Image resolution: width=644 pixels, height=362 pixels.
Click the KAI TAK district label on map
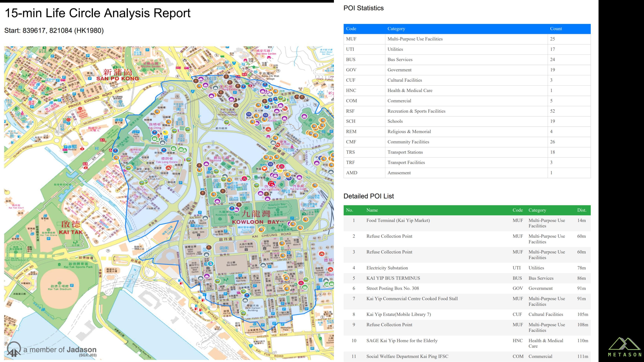[71, 232]
